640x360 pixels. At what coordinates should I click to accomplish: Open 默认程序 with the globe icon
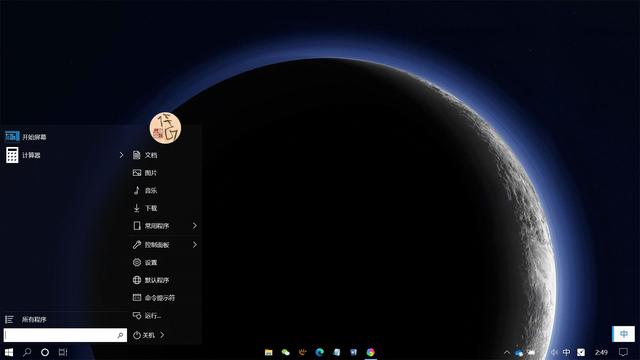[151, 280]
